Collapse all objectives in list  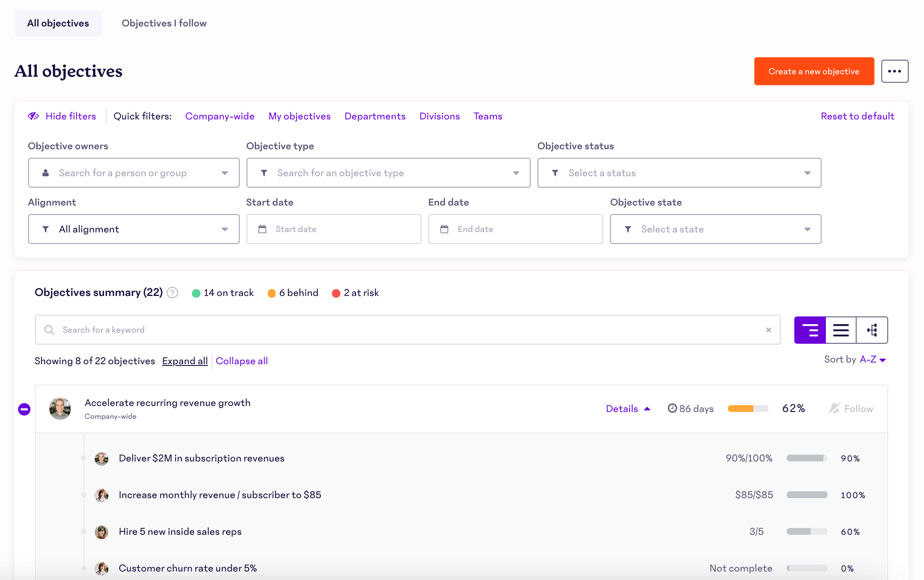(x=241, y=361)
